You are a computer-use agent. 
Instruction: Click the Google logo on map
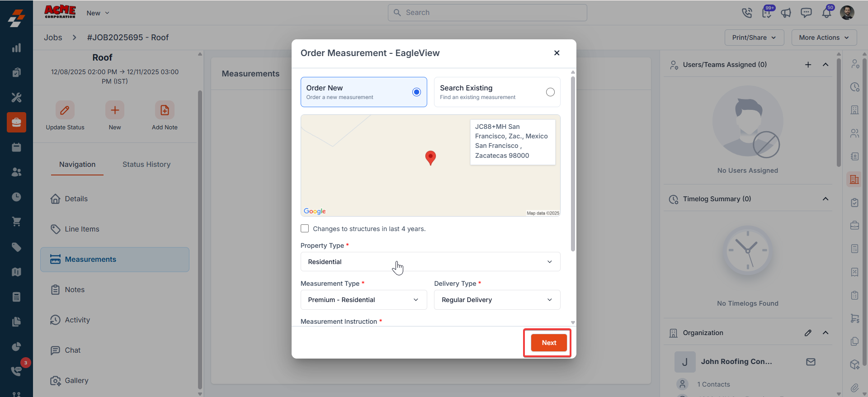click(x=315, y=211)
